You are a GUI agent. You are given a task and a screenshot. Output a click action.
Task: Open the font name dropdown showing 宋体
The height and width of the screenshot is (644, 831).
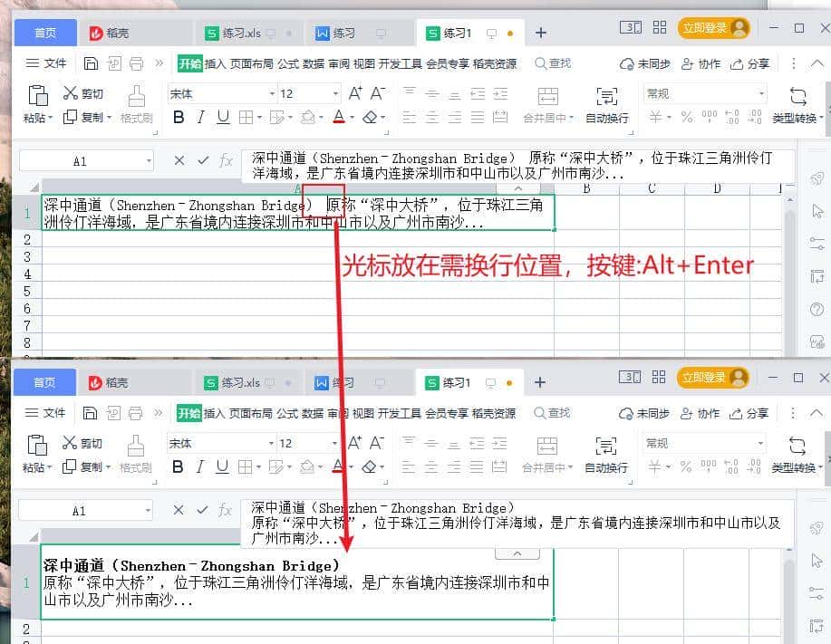[217, 93]
